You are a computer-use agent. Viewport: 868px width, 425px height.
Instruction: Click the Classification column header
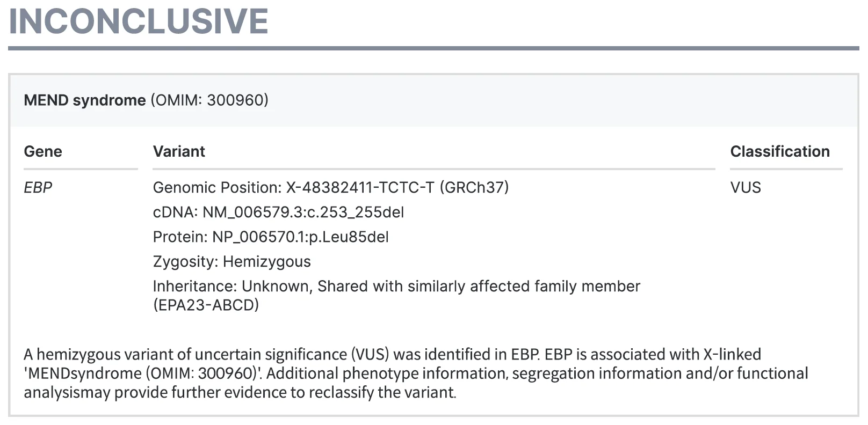coord(779,152)
